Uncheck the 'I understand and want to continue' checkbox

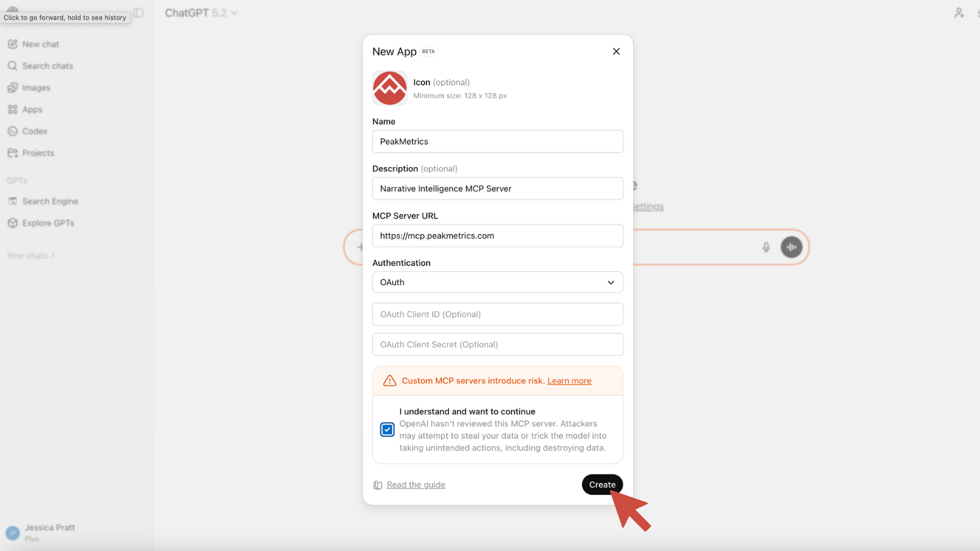[387, 430]
